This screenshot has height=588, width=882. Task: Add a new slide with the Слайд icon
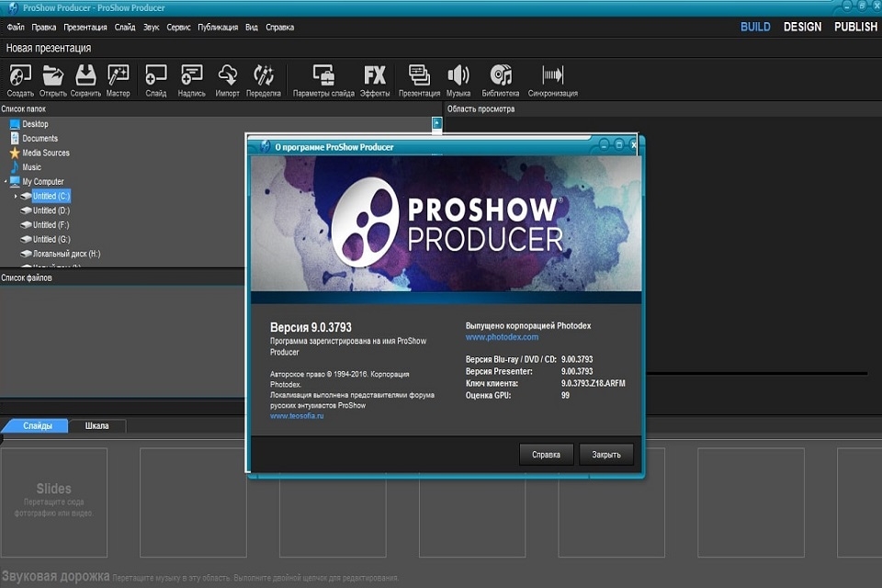point(155,73)
